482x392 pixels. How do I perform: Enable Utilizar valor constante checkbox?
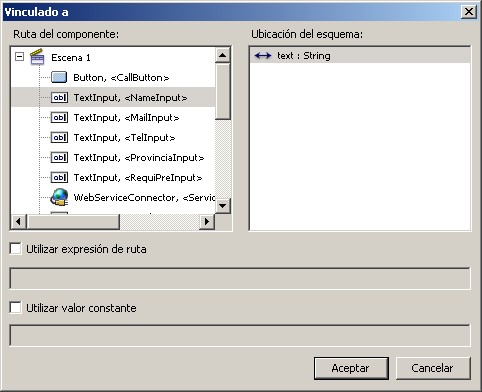click(x=15, y=307)
